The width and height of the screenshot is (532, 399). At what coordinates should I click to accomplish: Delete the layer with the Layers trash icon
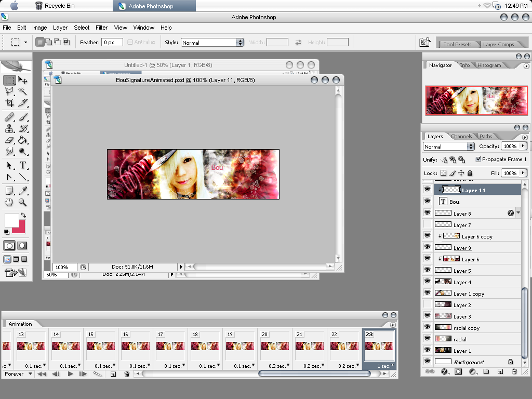point(514,371)
